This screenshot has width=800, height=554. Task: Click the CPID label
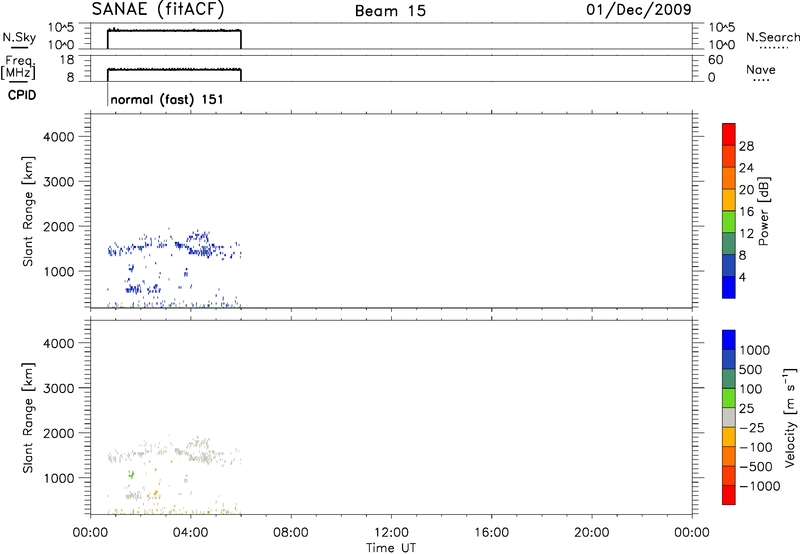22,95
